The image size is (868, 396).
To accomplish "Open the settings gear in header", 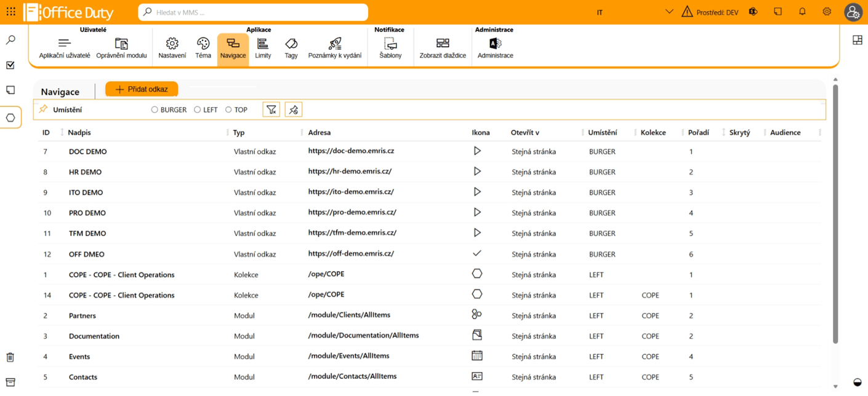I will pos(827,12).
